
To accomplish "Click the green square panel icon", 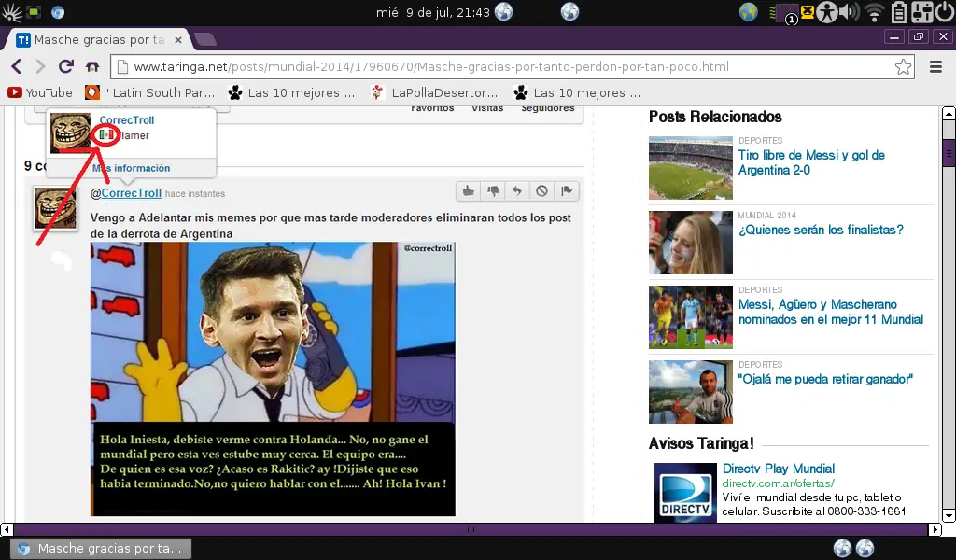I will pos(35,11).
